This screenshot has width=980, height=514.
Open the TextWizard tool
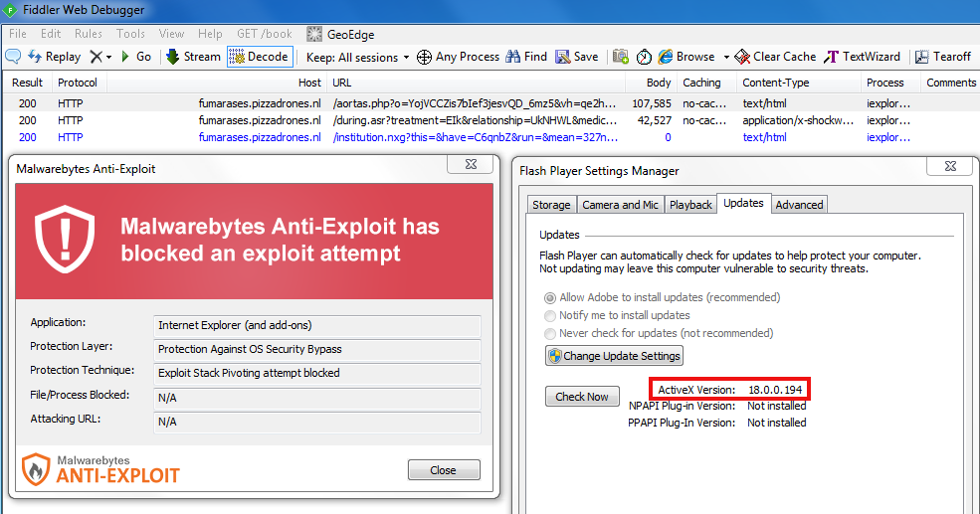[x=862, y=57]
